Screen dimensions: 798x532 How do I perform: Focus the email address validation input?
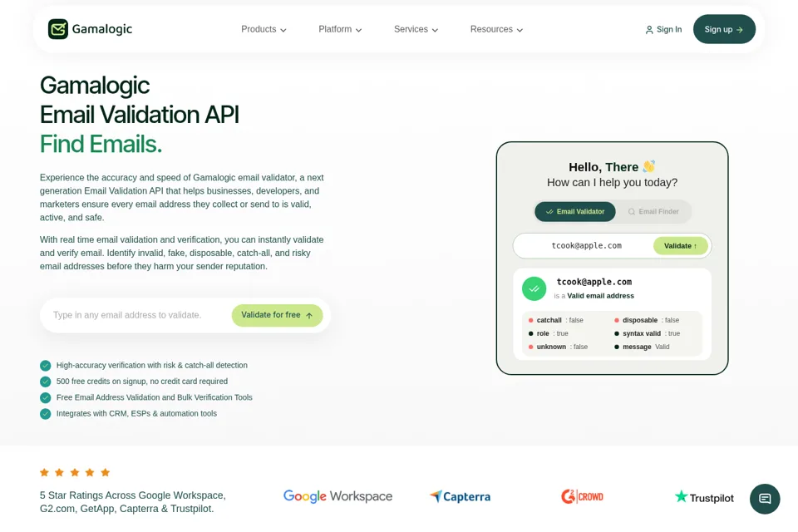coord(137,315)
